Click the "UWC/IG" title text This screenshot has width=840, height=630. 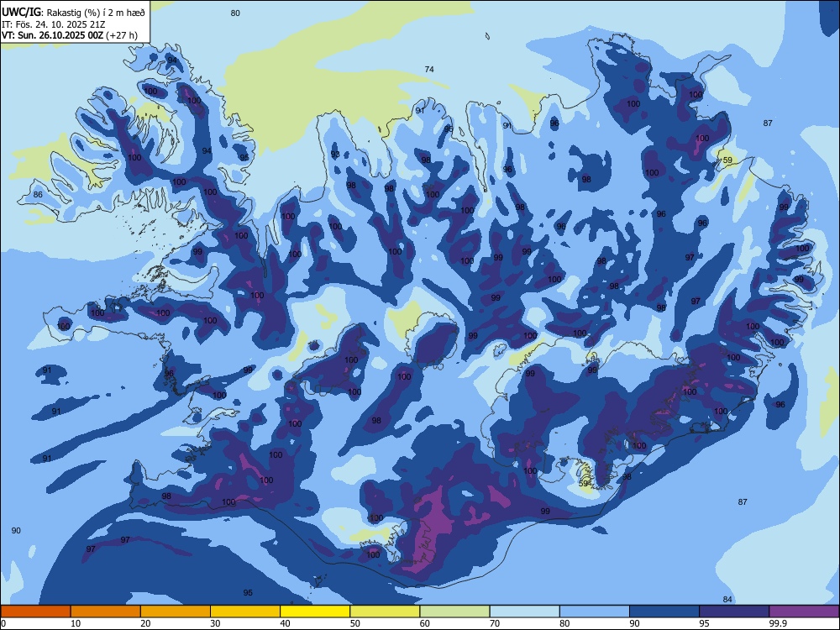21,11
